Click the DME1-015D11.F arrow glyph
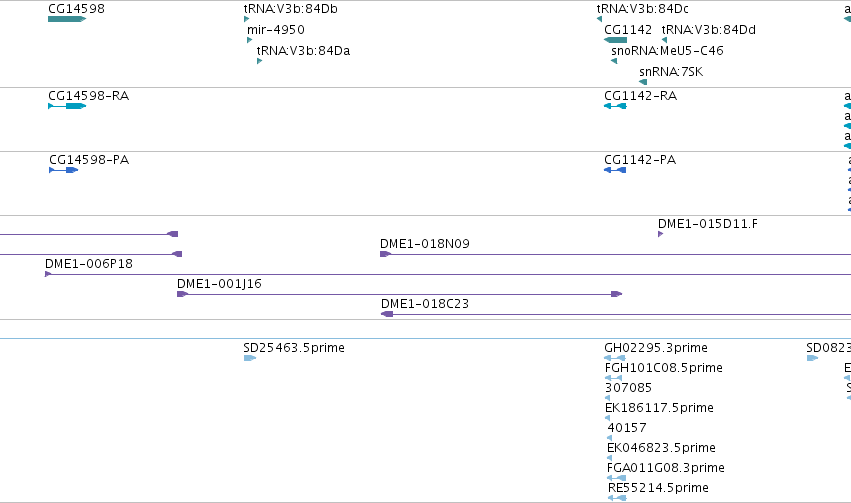851x503 pixels. pos(661,234)
